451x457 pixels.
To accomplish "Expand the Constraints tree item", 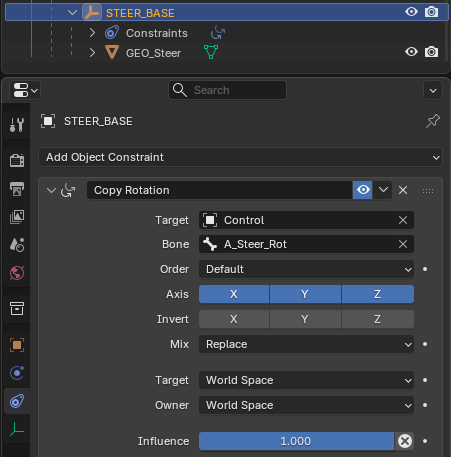I will (92, 33).
